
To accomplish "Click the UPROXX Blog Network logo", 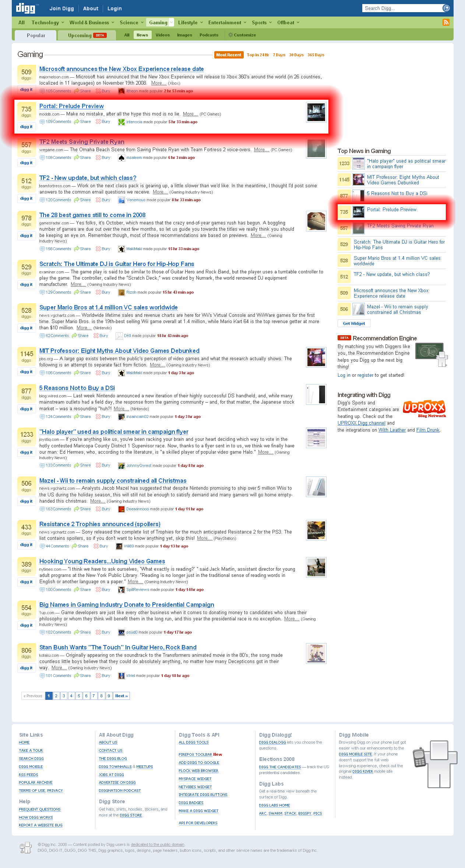I will point(425,409).
